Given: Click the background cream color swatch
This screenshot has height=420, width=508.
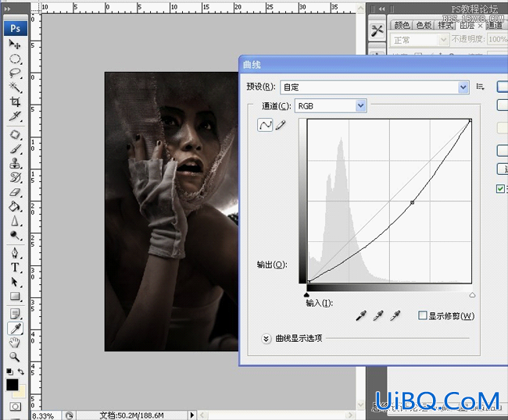Looking at the screenshot, I should tap(21, 393).
